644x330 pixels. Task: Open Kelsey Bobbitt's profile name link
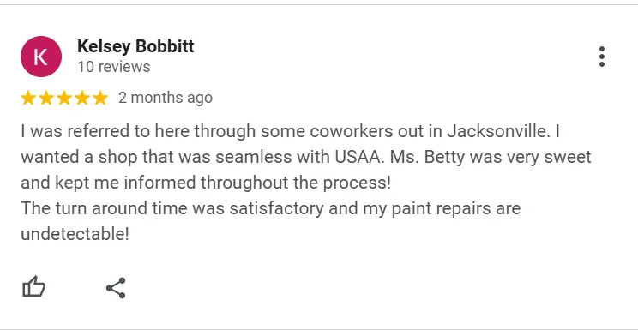click(x=135, y=46)
